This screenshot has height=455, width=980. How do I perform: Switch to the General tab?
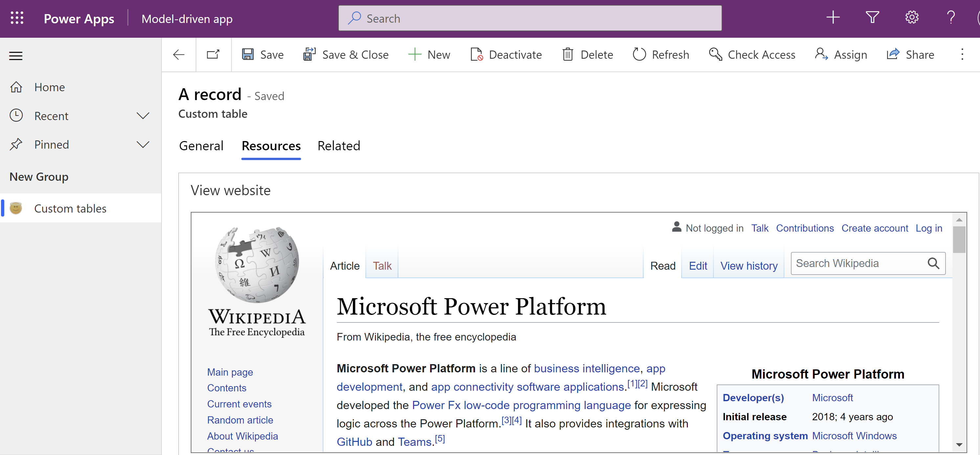tap(201, 145)
